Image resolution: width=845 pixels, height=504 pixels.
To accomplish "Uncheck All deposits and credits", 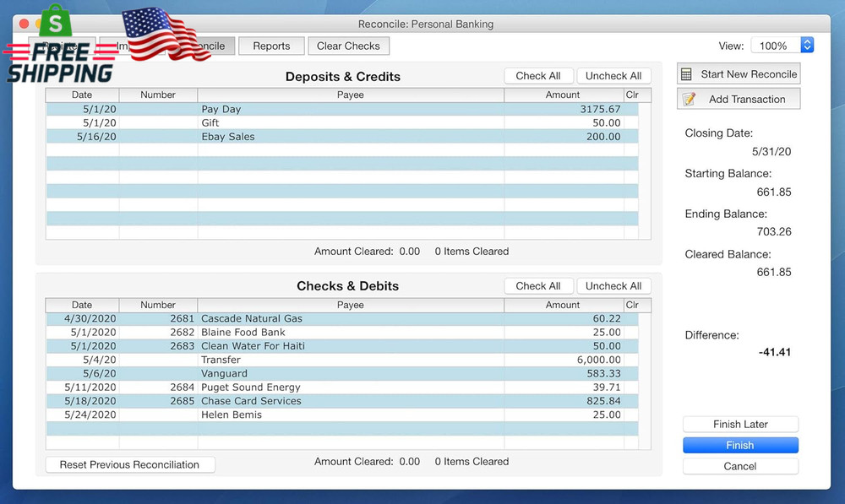I will (x=613, y=75).
